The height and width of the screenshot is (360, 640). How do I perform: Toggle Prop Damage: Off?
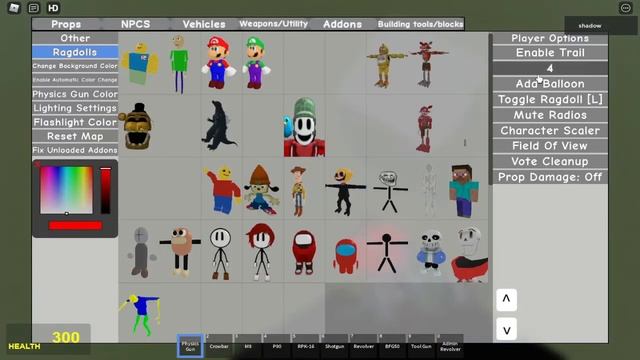click(550, 177)
